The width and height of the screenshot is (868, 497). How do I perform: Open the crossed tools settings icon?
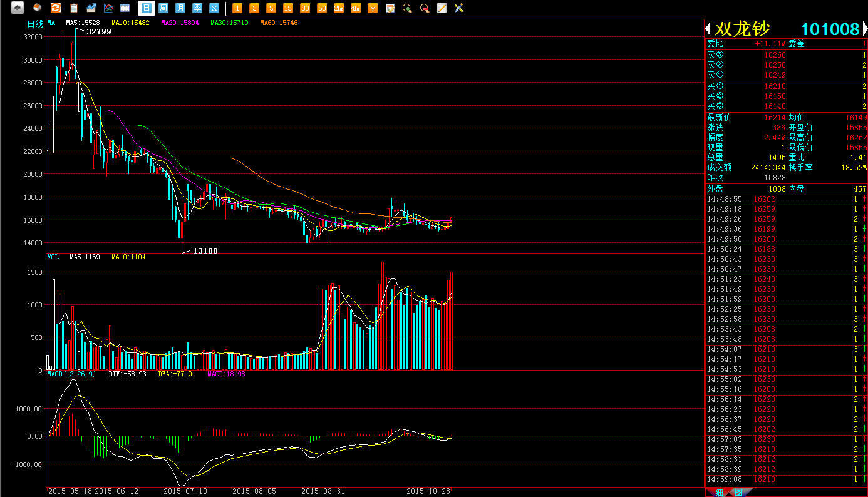(458, 8)
